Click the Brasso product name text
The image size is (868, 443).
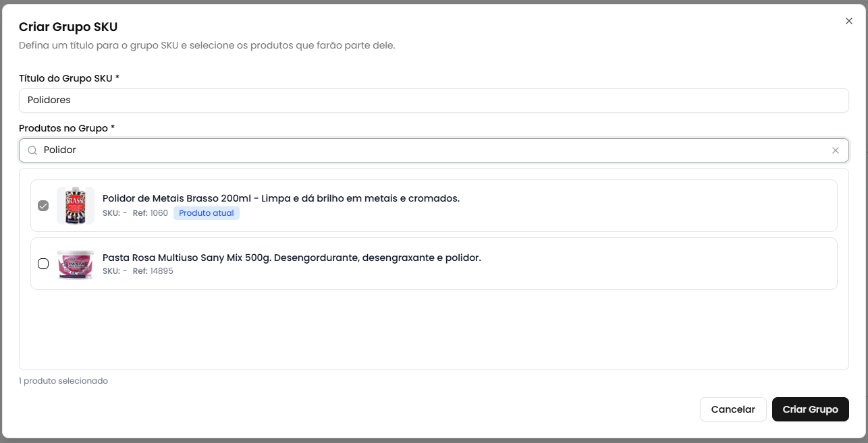click(281, 198)
